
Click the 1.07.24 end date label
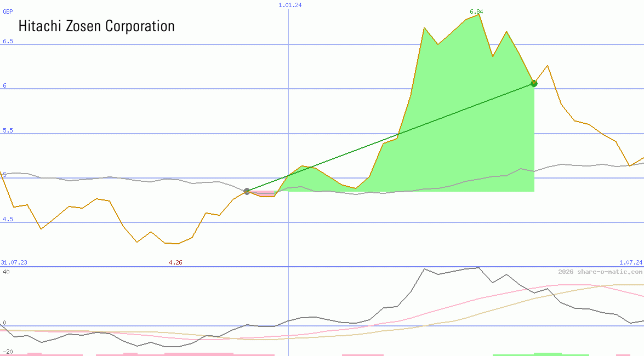(631, 262)
